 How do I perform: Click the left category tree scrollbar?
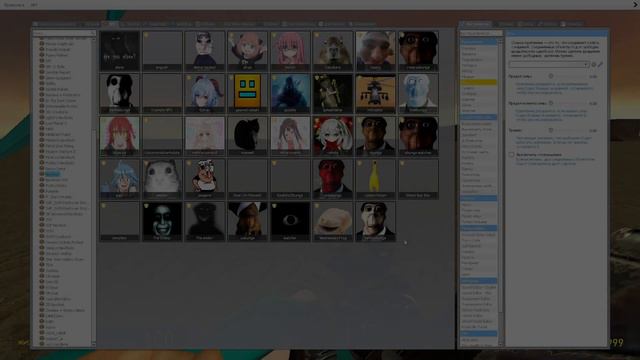[x=94, y=192]
